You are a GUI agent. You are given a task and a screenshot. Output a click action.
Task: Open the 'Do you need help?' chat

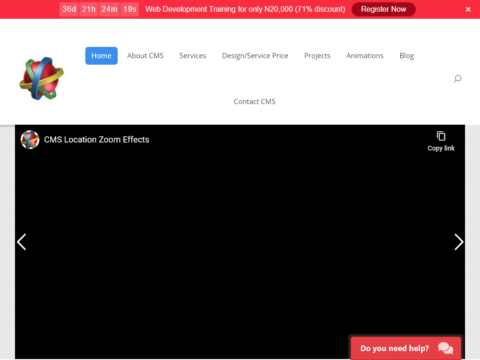pyautogui.click(x=406, y=348)
